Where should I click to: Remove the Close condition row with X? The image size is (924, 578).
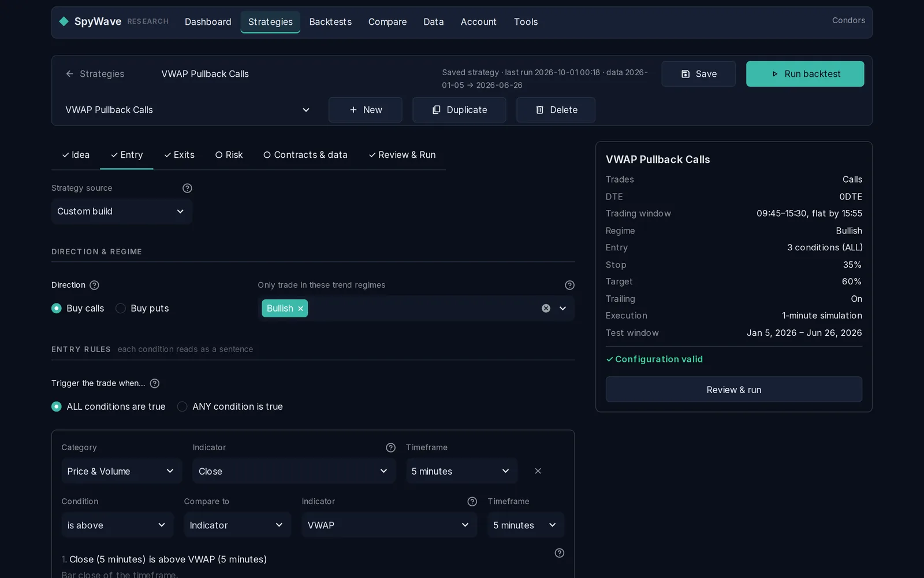tap(538, 471)
